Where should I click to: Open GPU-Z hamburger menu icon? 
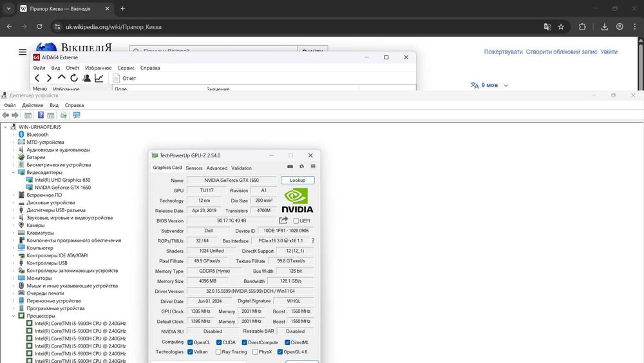point(313,166)
